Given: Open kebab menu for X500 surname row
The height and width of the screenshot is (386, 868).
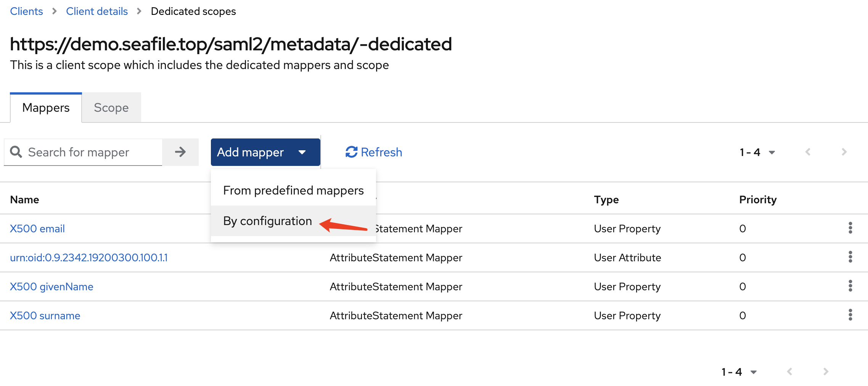Looking at the screenshot, I should [850, 315].
